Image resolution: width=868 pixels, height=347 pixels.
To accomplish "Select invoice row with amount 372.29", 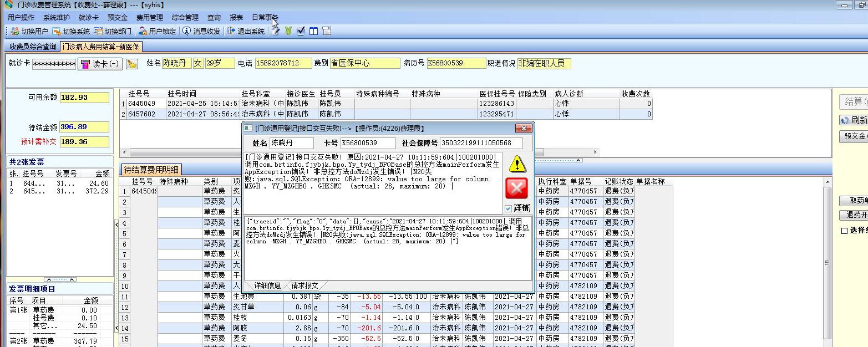I will tap(59, 191).
